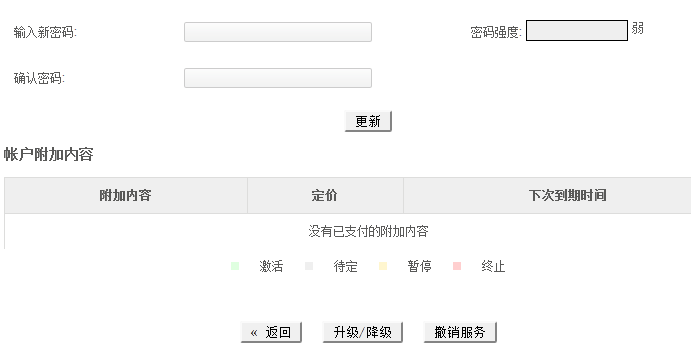Click the 没有已支付的附加内容 table row
The image size is (691, 361).
348,231
